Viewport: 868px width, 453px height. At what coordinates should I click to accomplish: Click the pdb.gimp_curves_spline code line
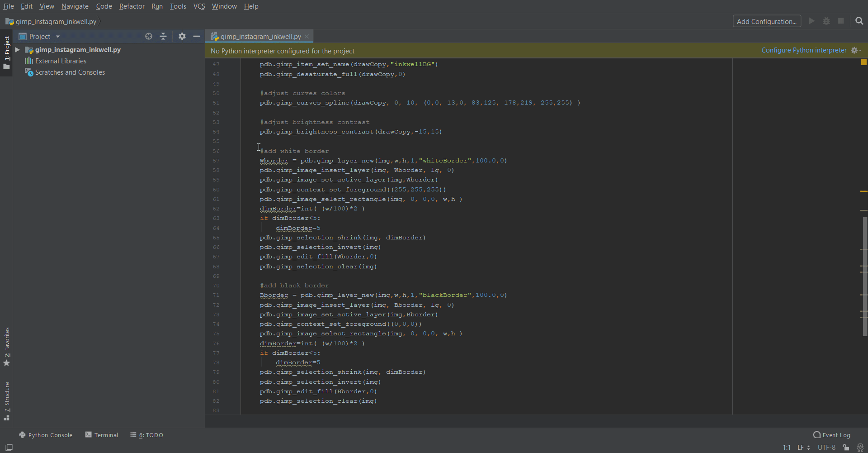pos(420,103)
